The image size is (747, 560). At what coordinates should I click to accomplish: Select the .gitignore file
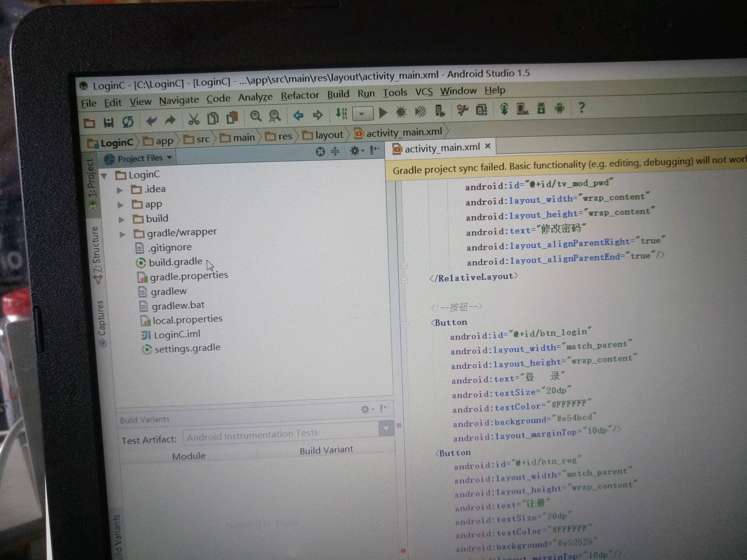point(163,248)
